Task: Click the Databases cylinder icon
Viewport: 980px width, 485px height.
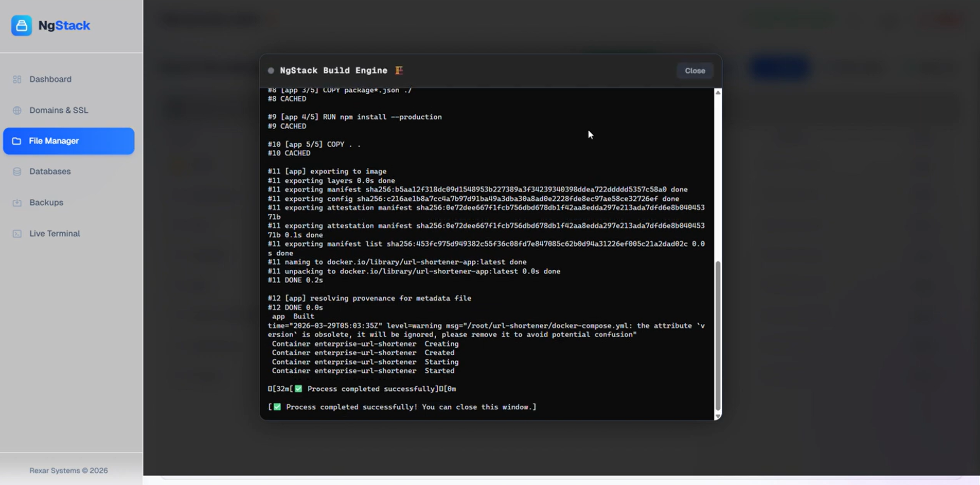Action: pyautogui.click(x=17, y=172)
